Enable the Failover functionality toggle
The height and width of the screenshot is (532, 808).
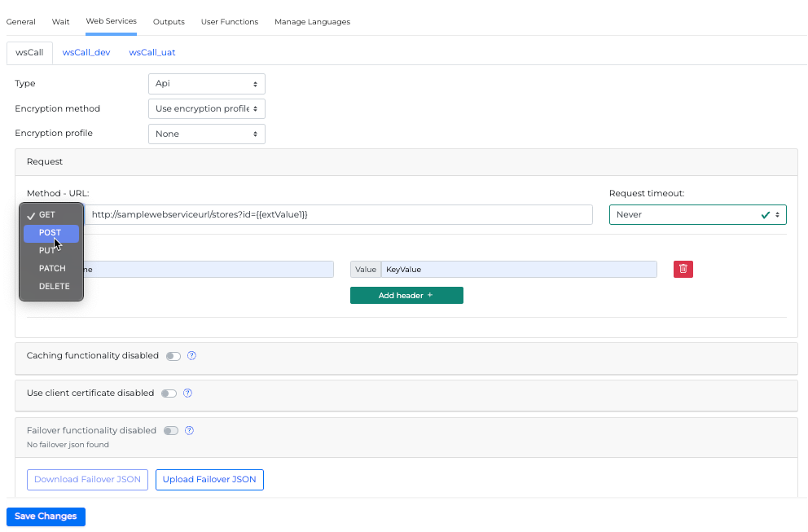click(x=171, y=431)
